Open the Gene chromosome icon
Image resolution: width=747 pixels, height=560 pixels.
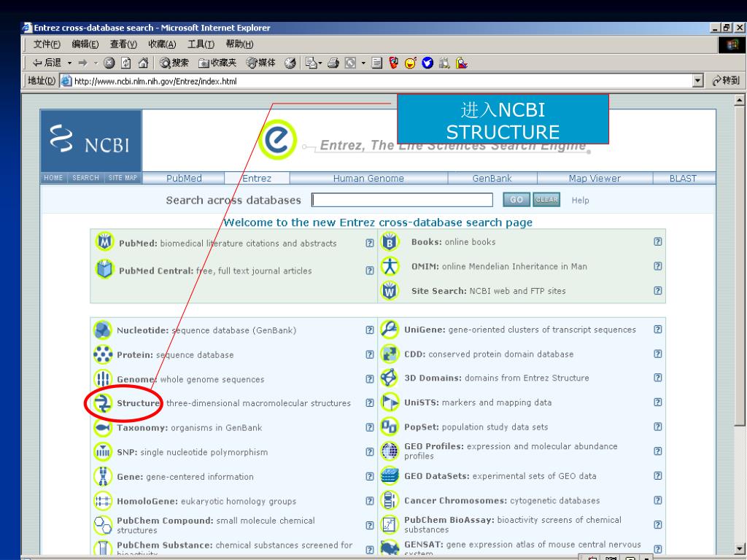103,476
